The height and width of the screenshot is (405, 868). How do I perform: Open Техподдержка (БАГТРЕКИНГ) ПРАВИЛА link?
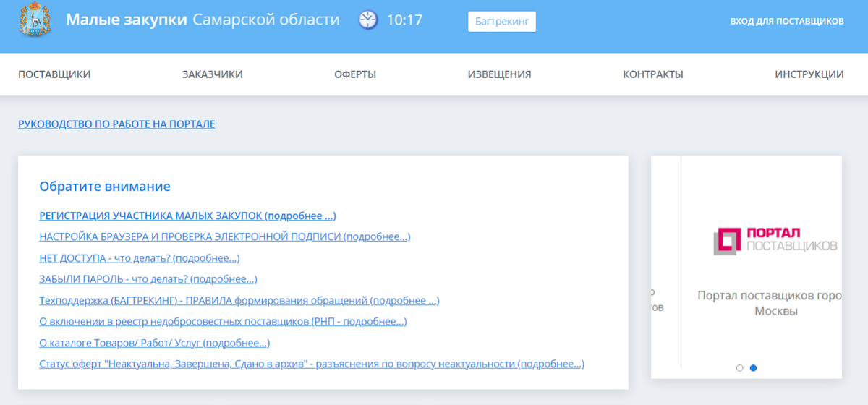pyautogui.click(x=239, y=300)
